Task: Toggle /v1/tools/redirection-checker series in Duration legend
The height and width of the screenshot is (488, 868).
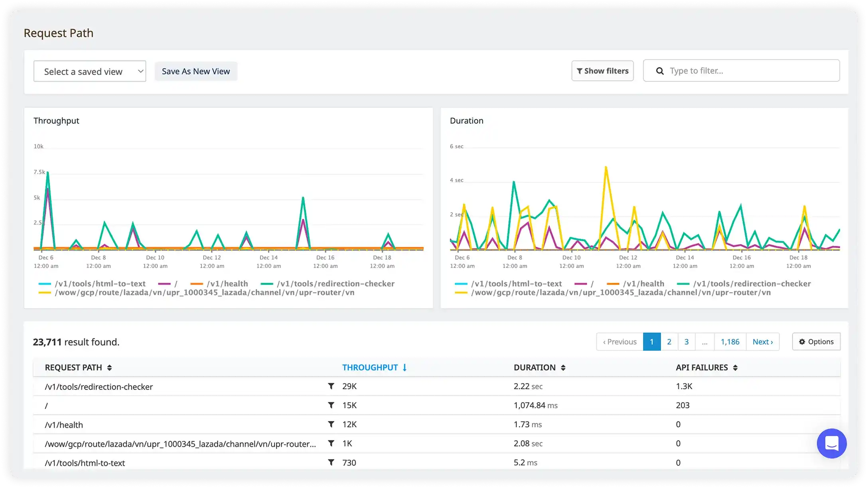Action: [752, 284]
